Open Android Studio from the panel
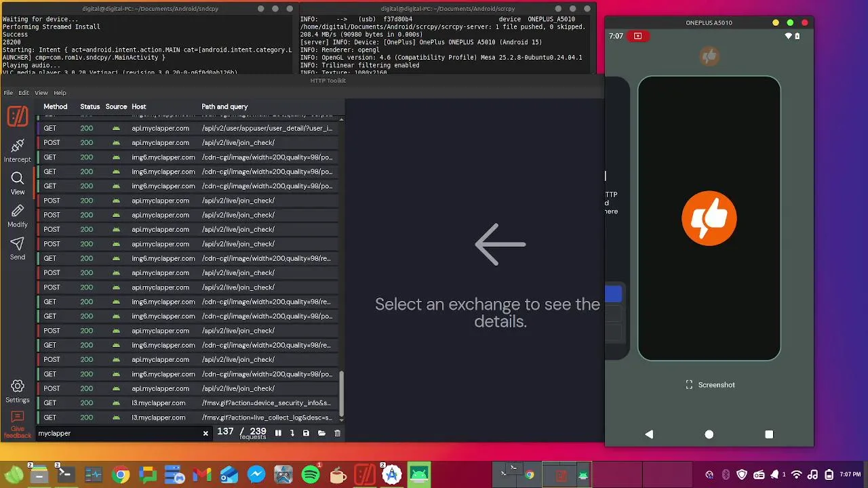This screenshot has width=868, height=488. [391, 474]
